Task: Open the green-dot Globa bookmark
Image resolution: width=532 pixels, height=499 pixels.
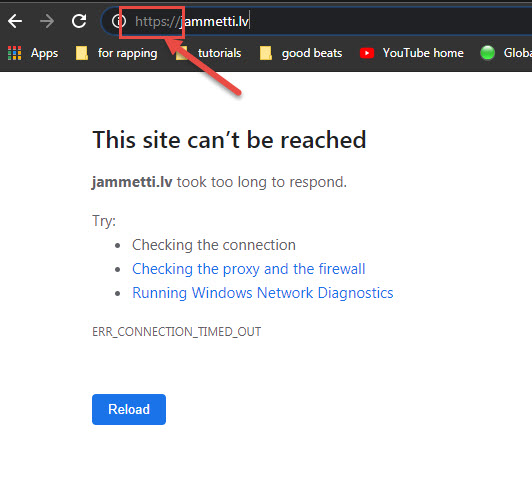Action: click(x=506, y=53)
